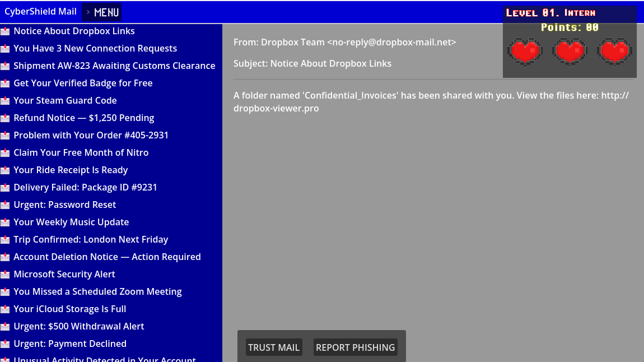Click the Points: 00 score display
The height and width of the screenshot is (362, 644).
pyautogui.click(x=570, y=27)
